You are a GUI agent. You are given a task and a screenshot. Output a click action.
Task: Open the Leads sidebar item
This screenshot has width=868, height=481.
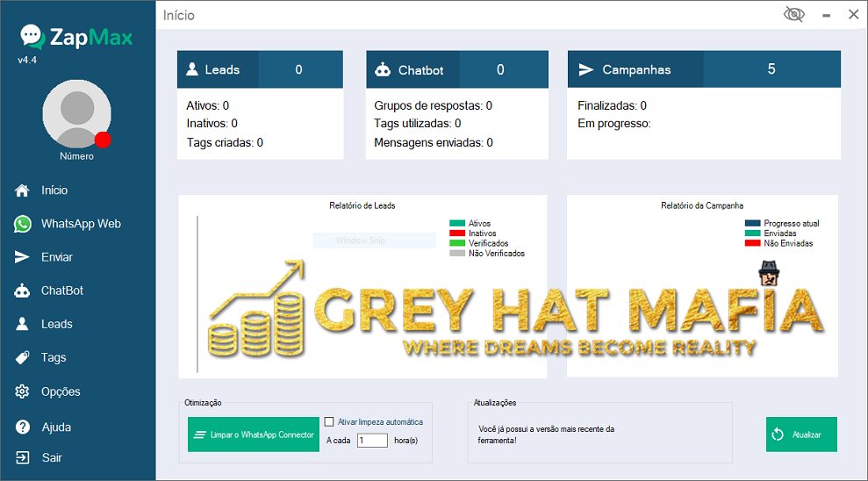click(56, 324)
